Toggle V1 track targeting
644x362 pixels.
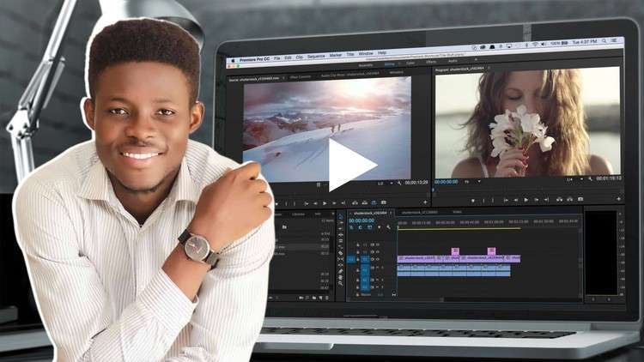(365, 259)
